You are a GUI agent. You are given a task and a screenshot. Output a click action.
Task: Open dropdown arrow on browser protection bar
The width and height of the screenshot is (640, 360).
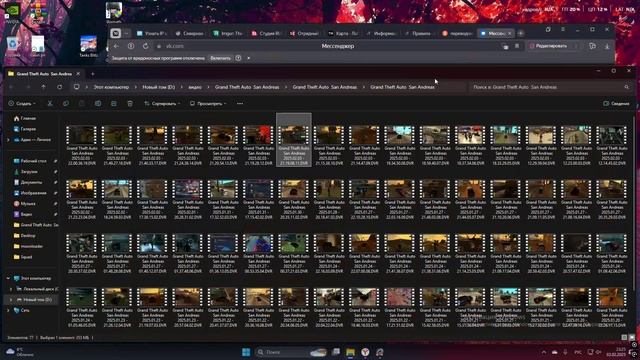(249, 58)
